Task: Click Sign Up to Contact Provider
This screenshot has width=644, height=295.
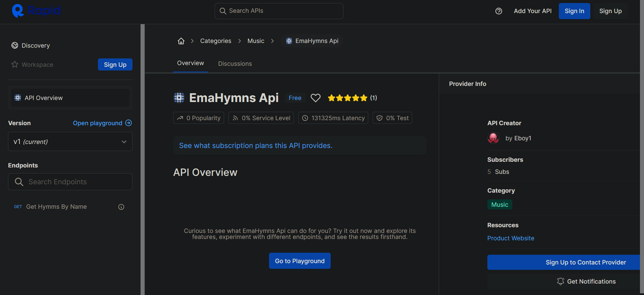Action: click(x=563, y=262)
